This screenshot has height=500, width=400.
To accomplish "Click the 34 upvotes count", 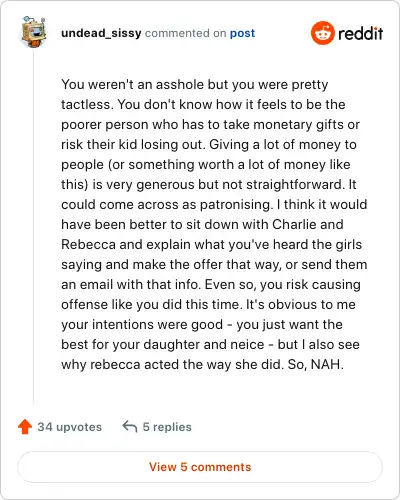I will point(69,427).
